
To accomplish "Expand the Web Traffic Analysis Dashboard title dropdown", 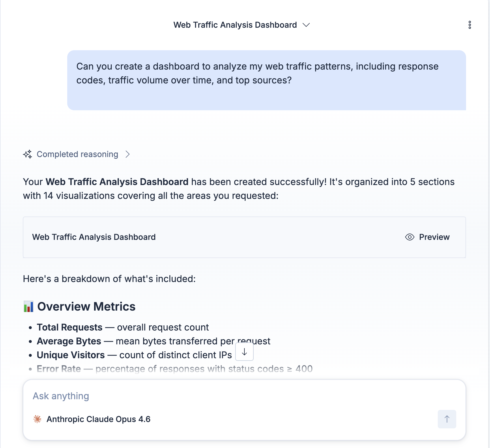I will (306, 25).
